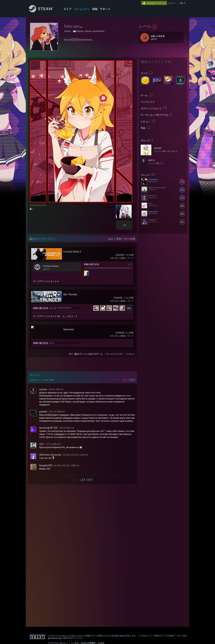The image size is (215, 644).
Task: Open the 10+ badge
Action: (157, 80)
